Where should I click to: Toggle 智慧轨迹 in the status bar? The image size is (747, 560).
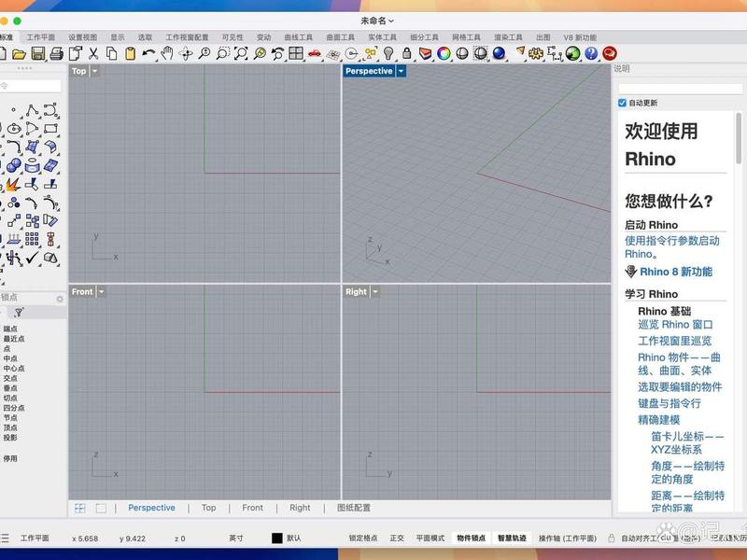pyautogui.click(x=512, y=539)
